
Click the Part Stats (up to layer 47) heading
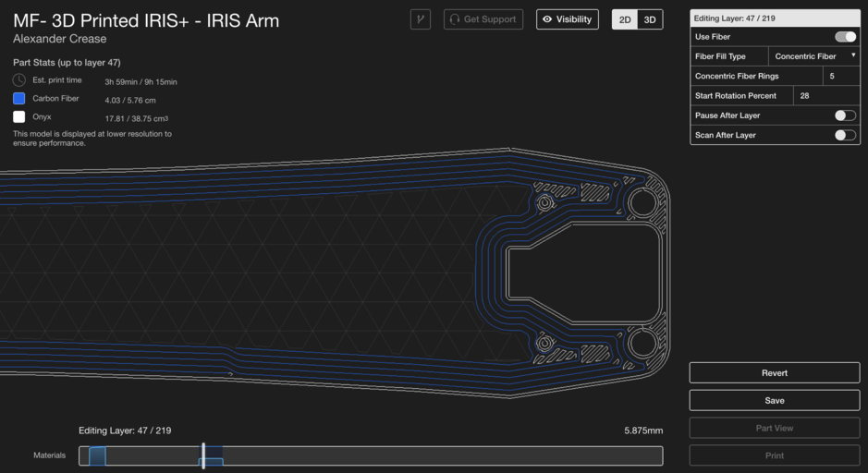pyautogui.click(x=67, y=63)
